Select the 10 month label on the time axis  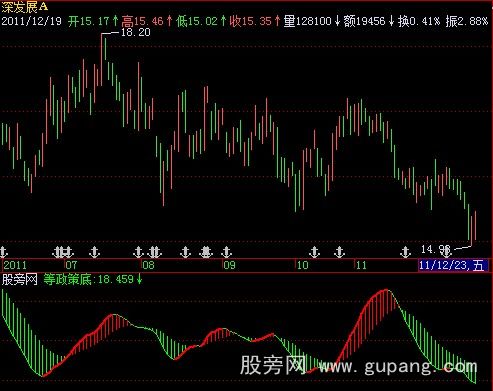(x=302, y=265)
